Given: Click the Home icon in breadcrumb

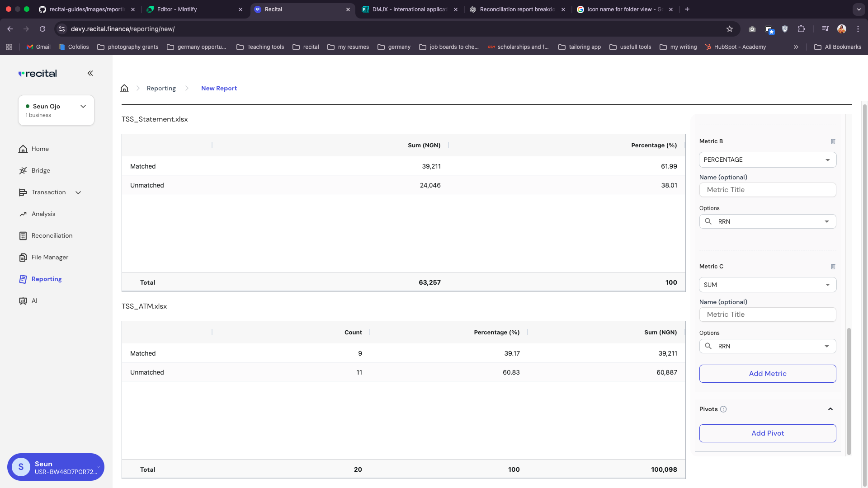Looking at the screenshot, I should click(x=124, y=88).
